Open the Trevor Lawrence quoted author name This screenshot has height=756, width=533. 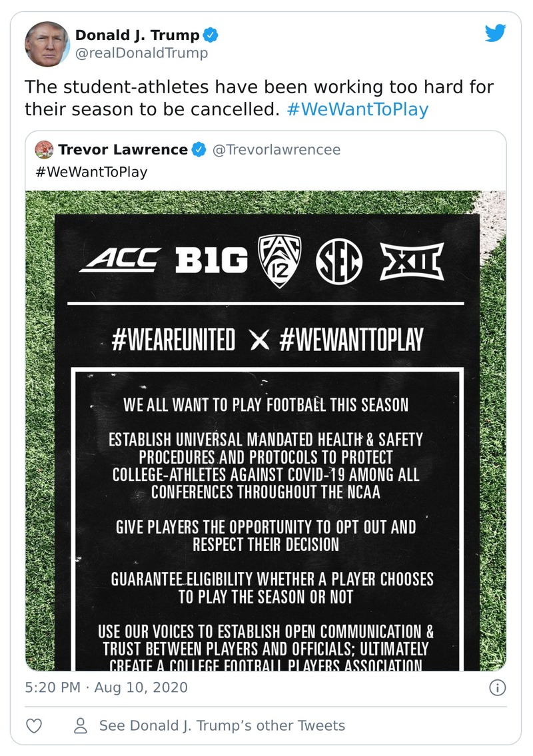click(x=123, y=150)
